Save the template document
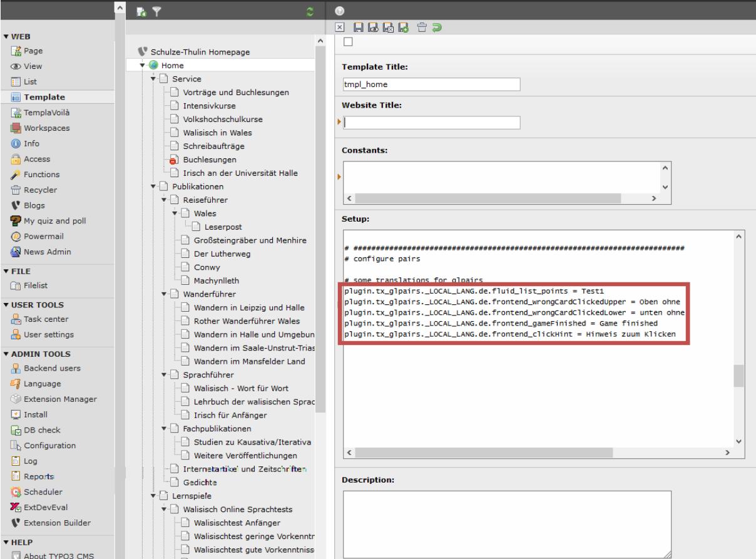Image resolution: width=756 pixels, height=559 pixels. 359,28
